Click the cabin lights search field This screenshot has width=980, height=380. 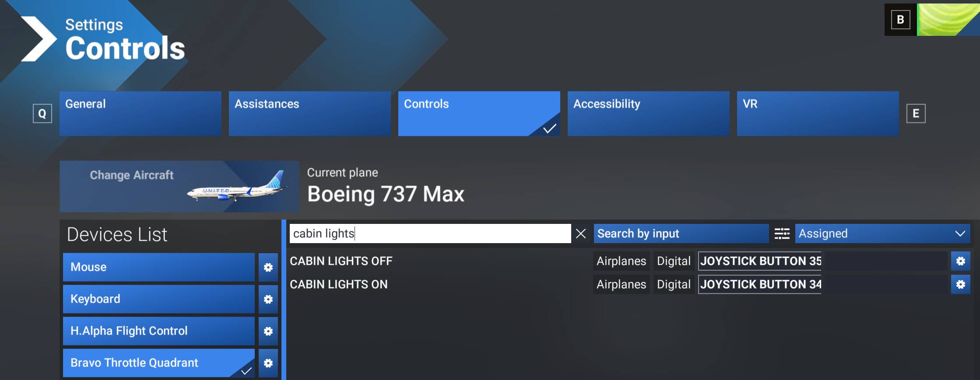click(430, 234)
